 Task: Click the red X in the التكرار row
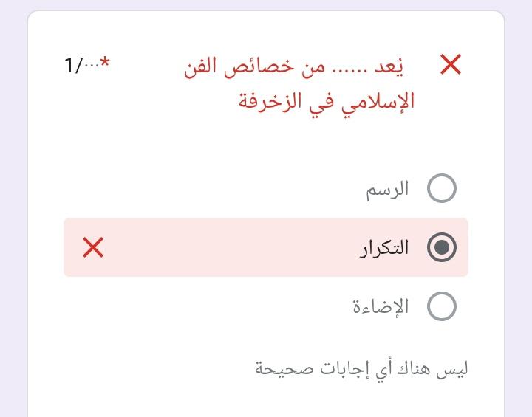(x=93, y=247)
